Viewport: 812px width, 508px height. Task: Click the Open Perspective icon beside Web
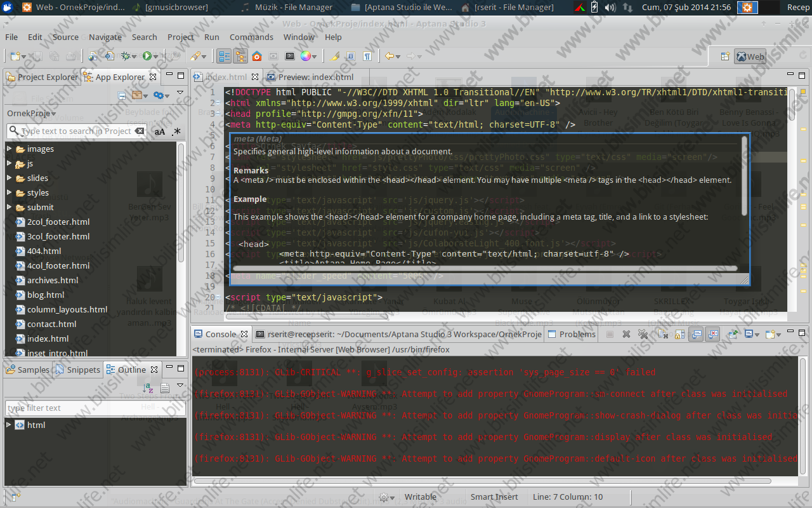(x=724, y=57)
